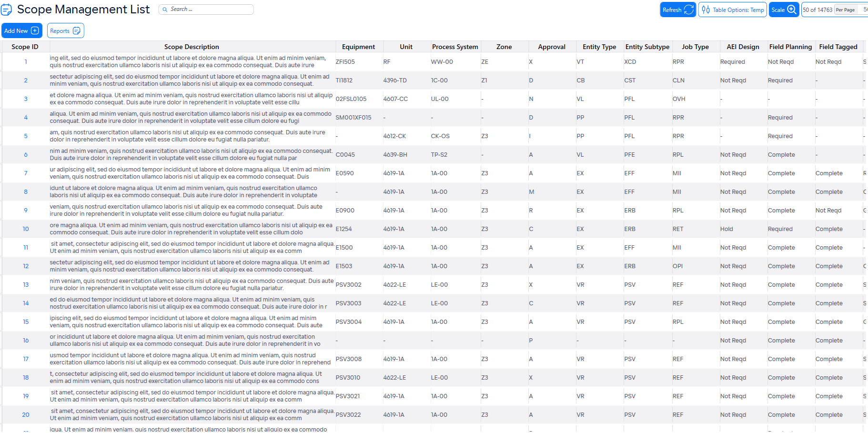Screen dimensions: 868x433
Task: Sort by the Scope Description column header
Action: [x=192, y=47]
